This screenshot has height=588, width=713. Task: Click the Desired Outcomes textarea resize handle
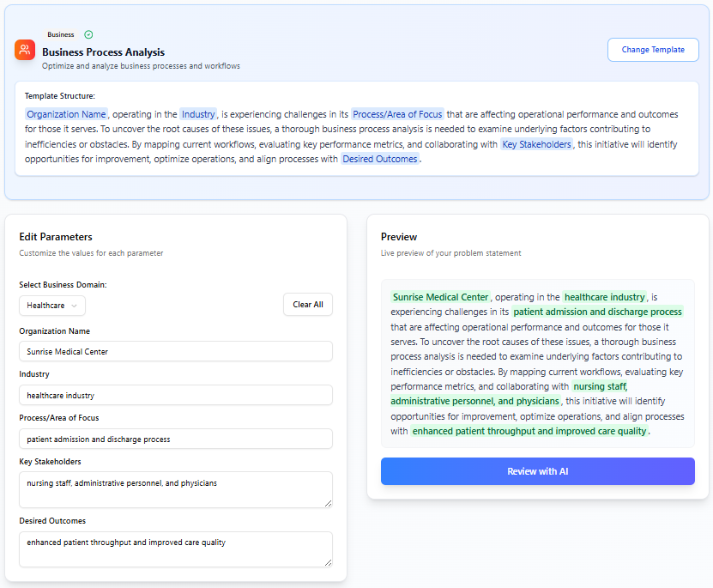[x=327, y=561]
